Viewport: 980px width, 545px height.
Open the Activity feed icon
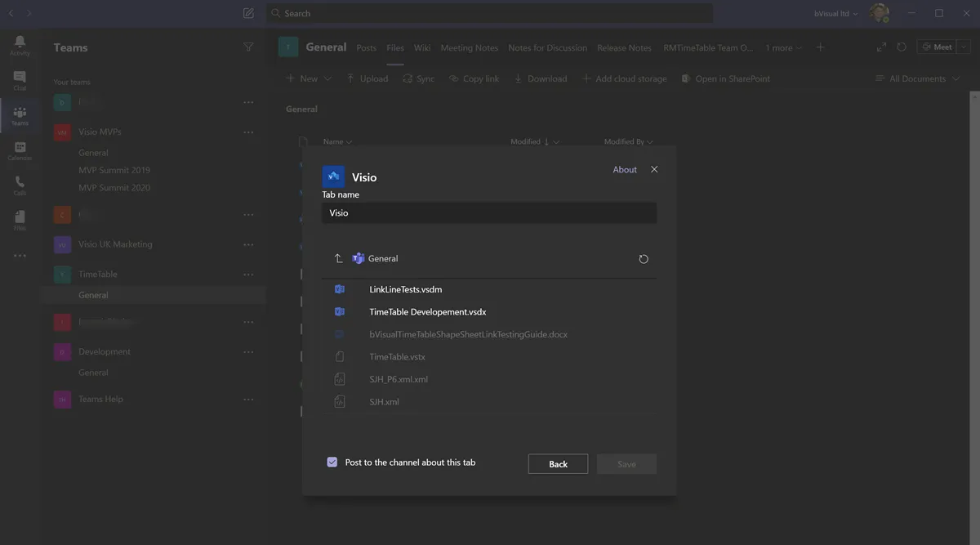20,45
